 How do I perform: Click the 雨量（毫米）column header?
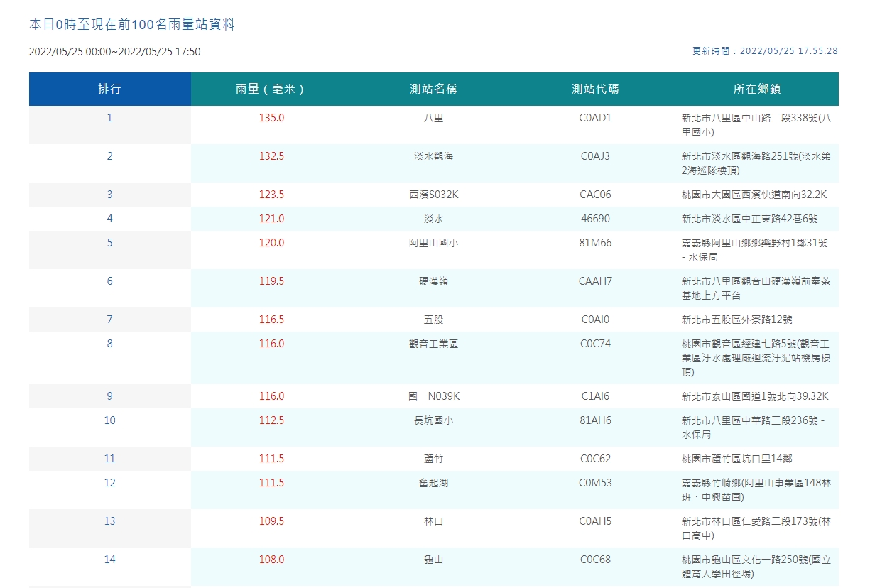271,89
